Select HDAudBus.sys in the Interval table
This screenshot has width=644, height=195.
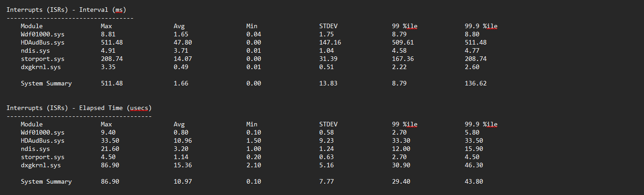click(42, 42)
